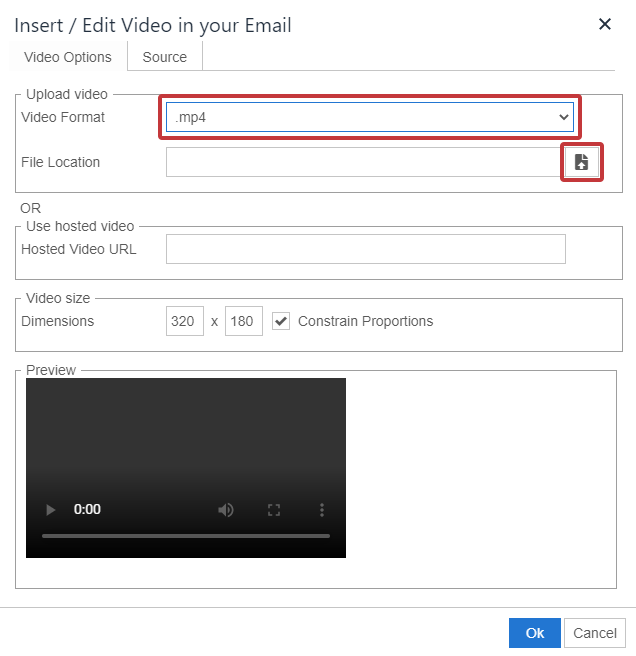Click the File Location browse file icon
The width and height of the screenshot is (636, 656).
point(582,162)
